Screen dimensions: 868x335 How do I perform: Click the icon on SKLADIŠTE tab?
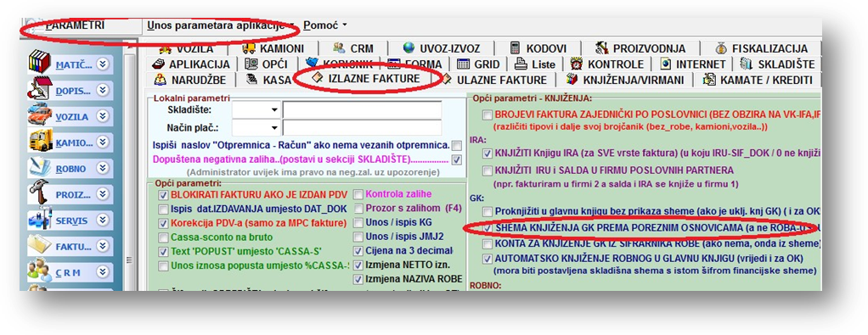tap(747, 64)
